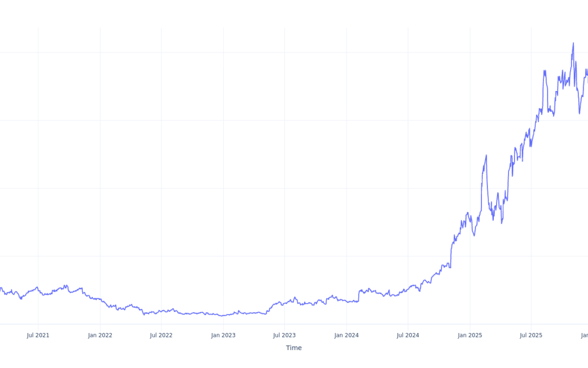Click the Jan 2023 axis label

pos(223,335)
